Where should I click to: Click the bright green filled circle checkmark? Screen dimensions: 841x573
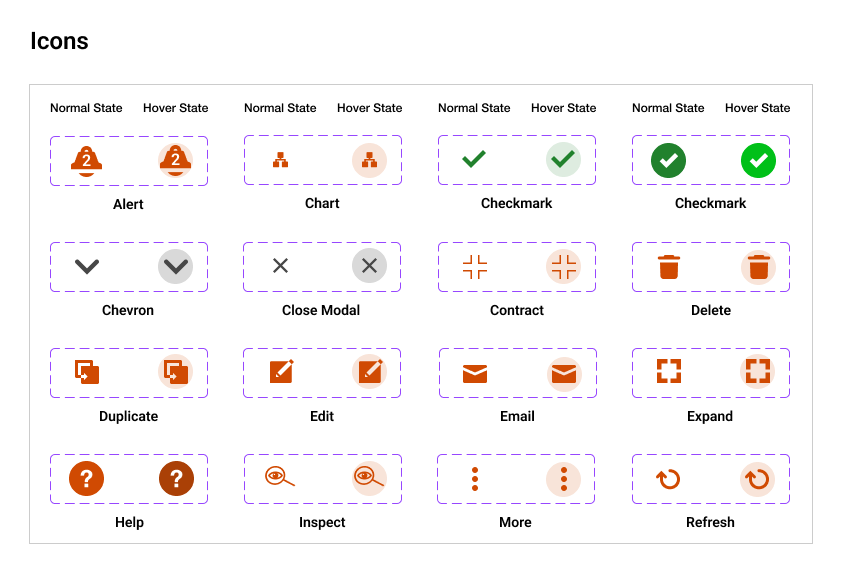(x=758, y=160)
